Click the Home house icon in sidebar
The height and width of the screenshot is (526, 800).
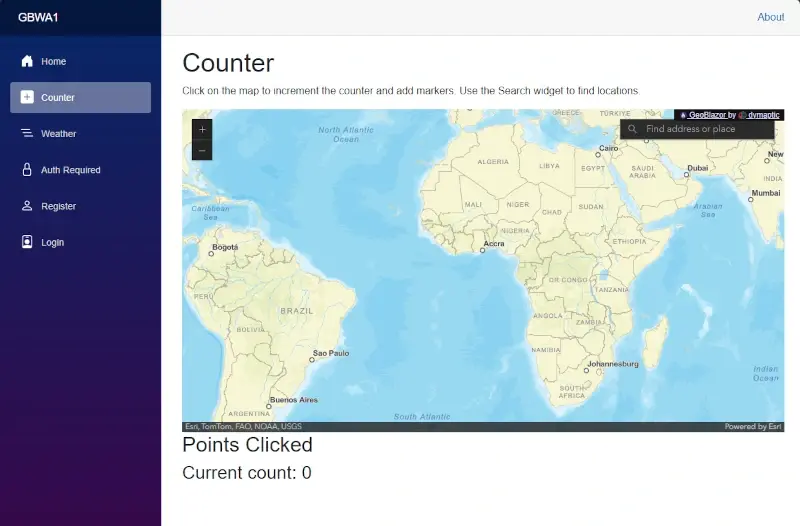click(x=27, y=61)
